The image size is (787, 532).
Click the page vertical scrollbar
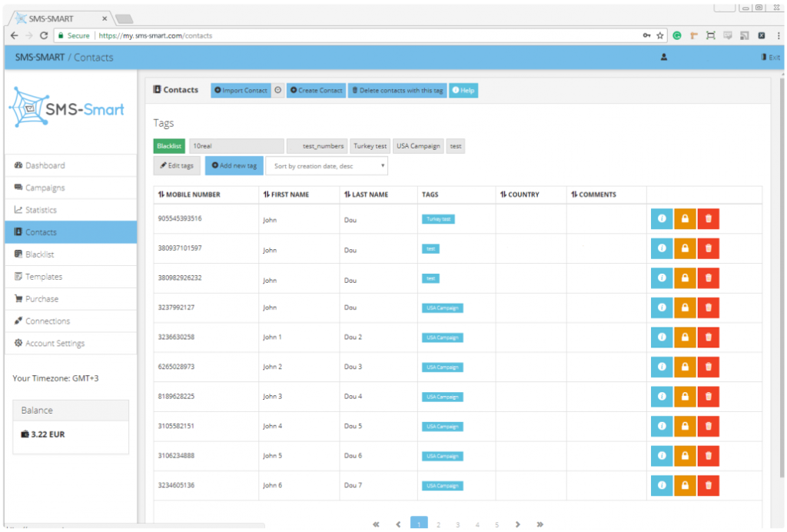(781, 276)
